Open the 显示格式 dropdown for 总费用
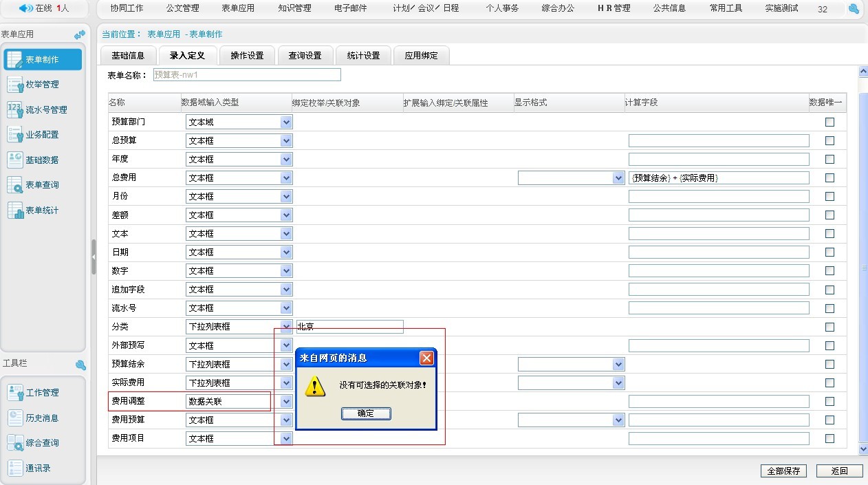 point(618,177)
